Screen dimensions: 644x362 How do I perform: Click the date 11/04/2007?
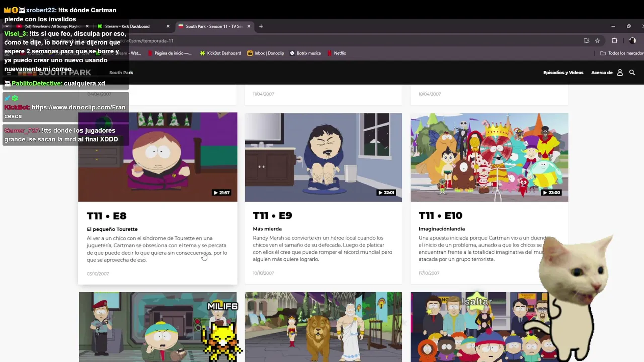pyautogui.click(x=263, y=94)
